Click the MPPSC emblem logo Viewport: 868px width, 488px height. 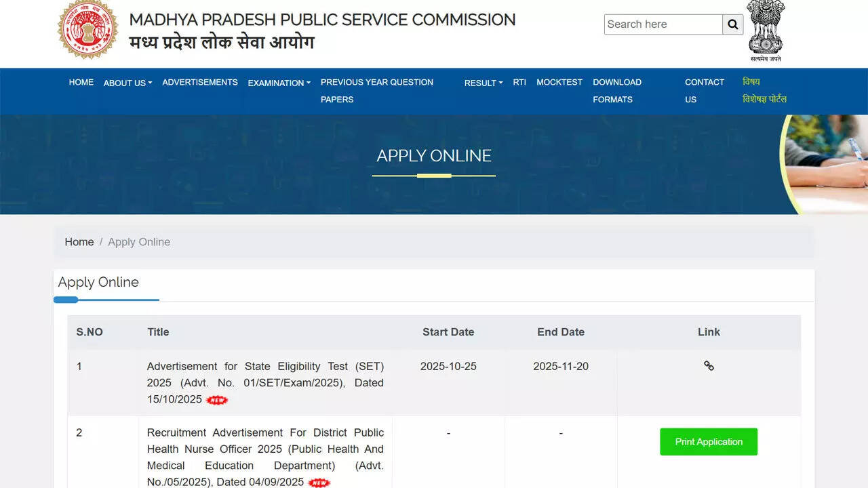click(88, 30)
